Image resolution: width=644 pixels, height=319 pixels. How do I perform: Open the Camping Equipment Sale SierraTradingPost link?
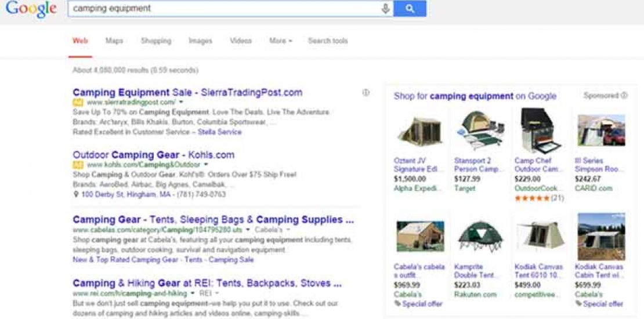187,92
